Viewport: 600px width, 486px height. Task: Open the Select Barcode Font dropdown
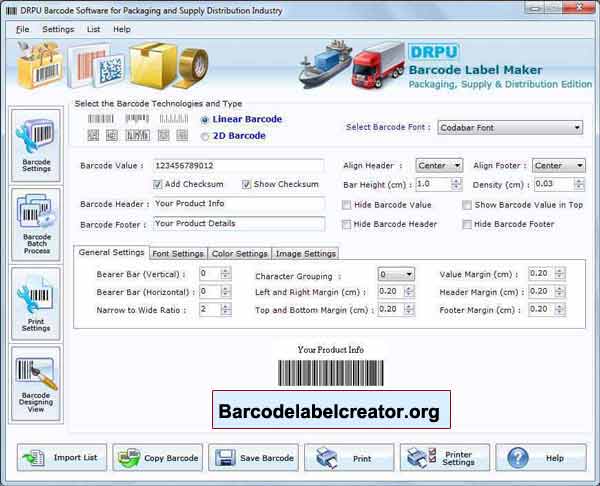510,127
